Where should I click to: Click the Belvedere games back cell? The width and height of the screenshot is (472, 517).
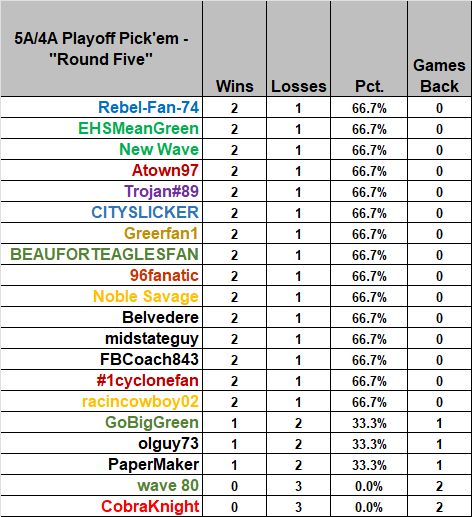point(439,317)
